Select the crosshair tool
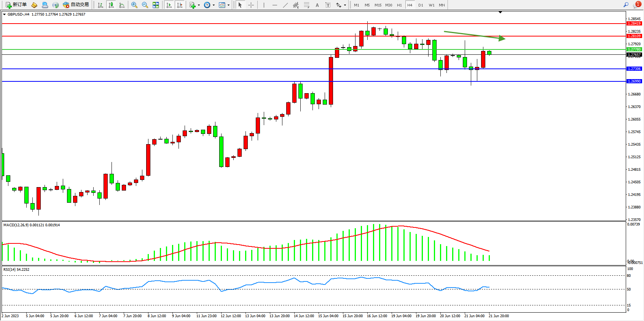The image size is (644, 321). coord(251,5)
